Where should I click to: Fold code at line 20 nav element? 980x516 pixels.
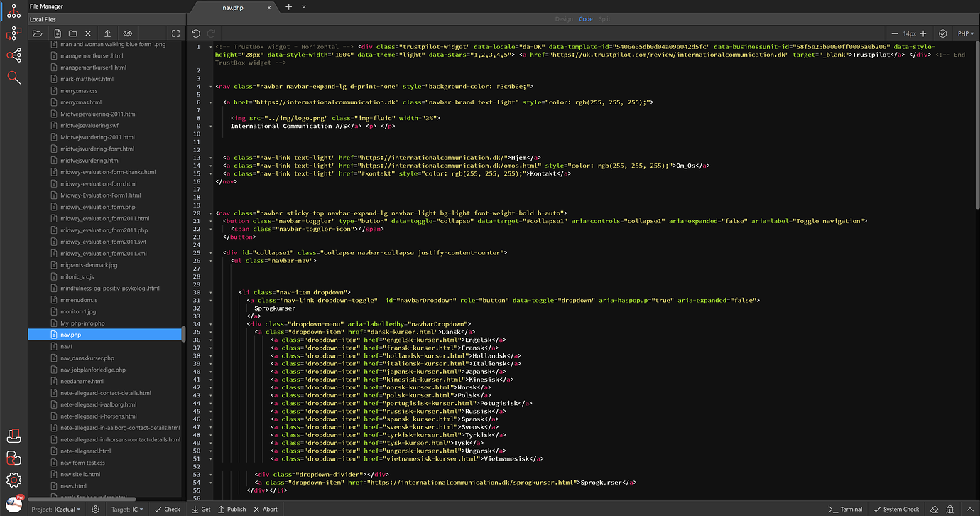point(212,213)
